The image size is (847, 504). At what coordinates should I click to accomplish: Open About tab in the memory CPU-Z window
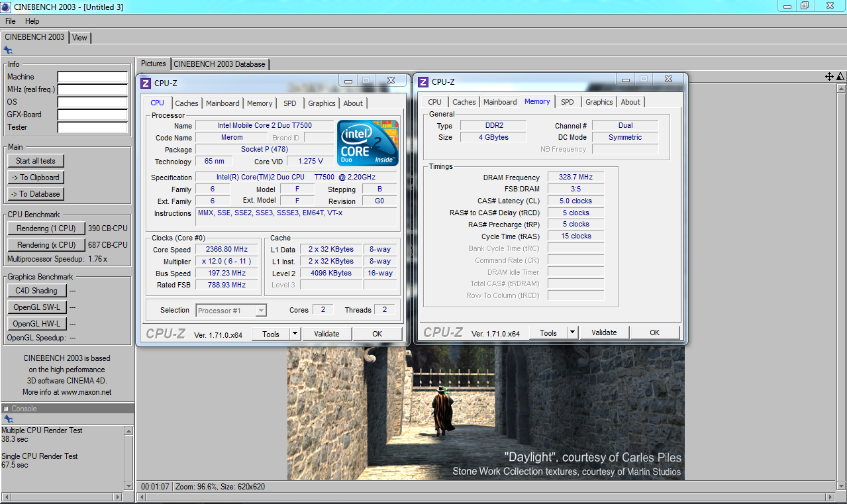[630, 102]
